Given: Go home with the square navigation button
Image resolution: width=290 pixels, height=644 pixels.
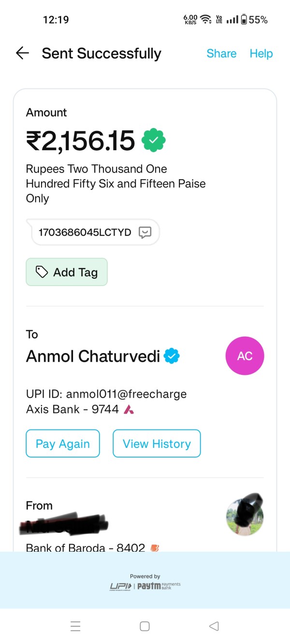Looking at the screenshot, I should pos(145,626).
